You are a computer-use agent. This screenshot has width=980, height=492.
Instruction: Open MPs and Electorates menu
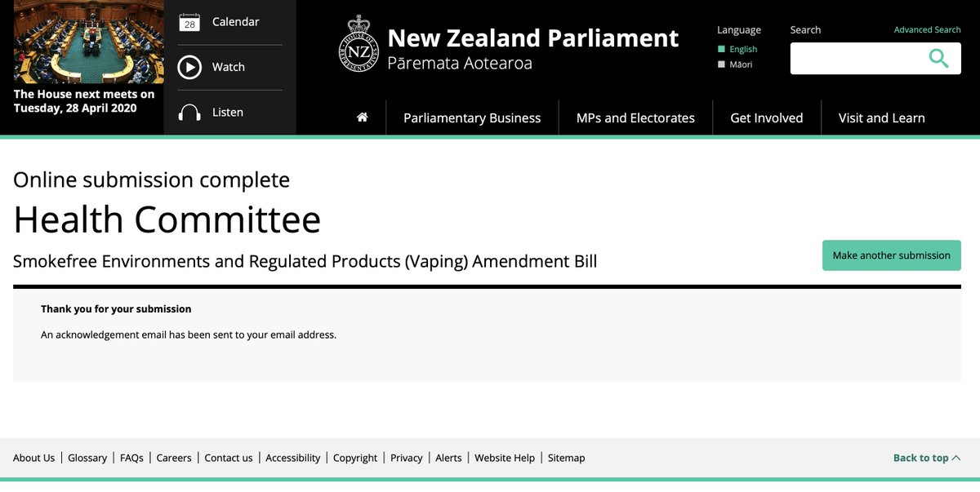click(635, 117)
